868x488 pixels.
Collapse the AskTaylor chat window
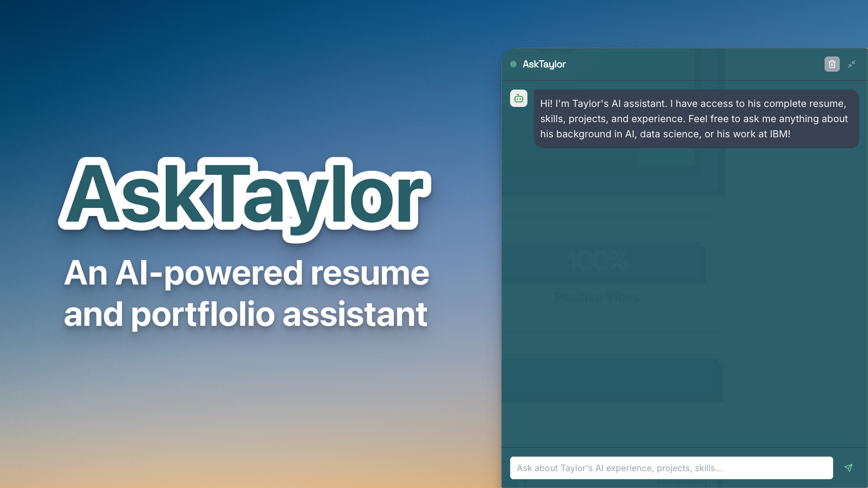[852, 64]
